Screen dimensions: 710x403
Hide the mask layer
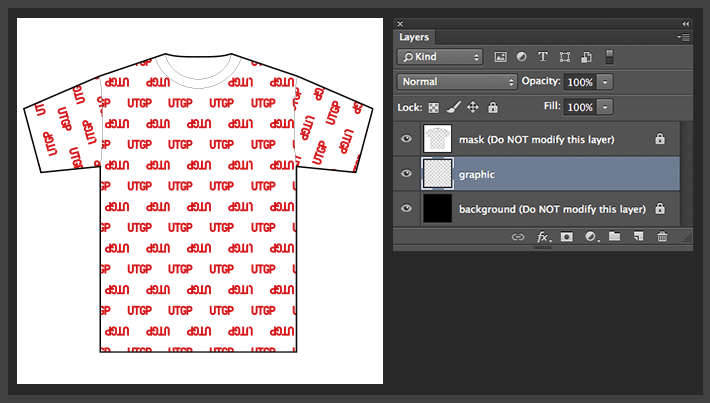point(406,139)
